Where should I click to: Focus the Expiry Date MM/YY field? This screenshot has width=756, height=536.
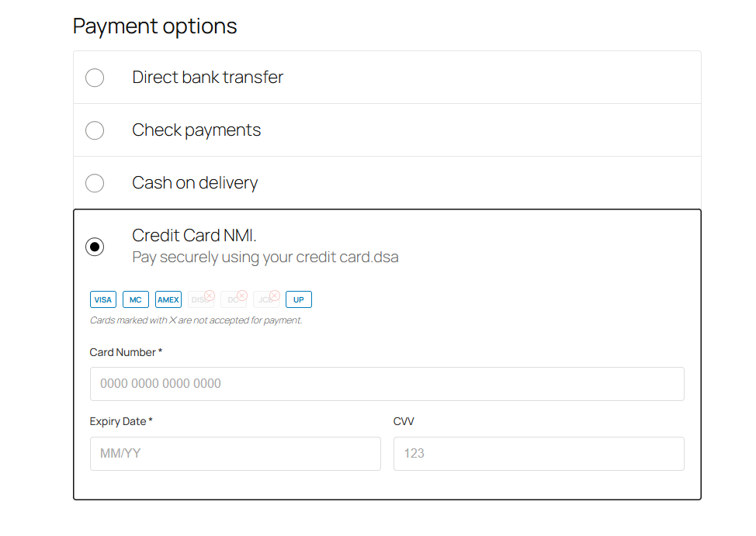[x=235, y=454]
